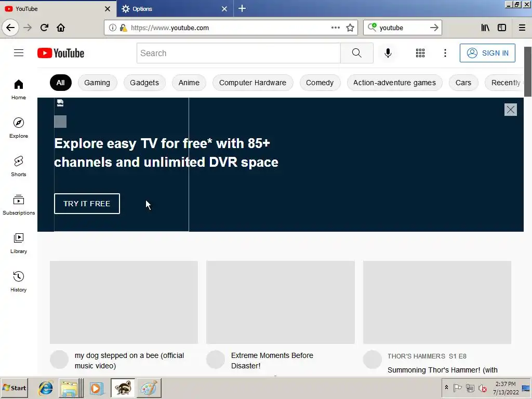The height and width of the screenshot is (399, 532).
Task: Click the browser Back arrow
Action: [x=10, y=28]
